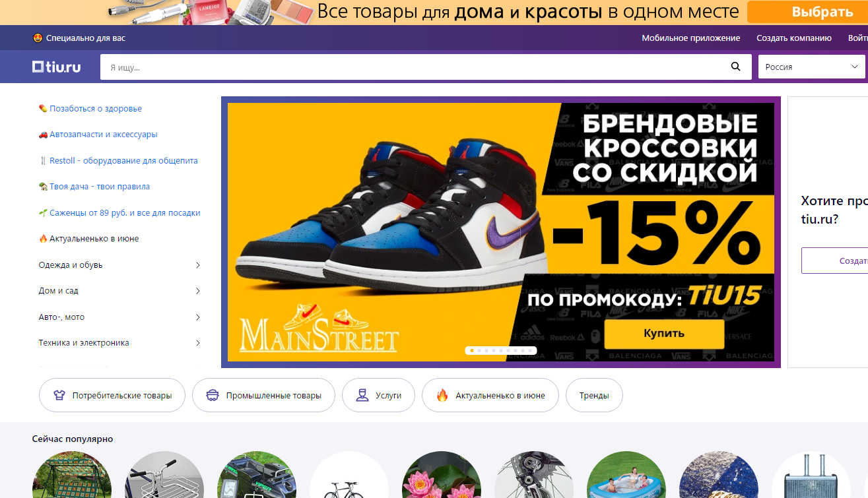Click the flame icon for Актуальненько в июне
The width and height of the screenshot is (868, 498).
(x=442, y=395)
